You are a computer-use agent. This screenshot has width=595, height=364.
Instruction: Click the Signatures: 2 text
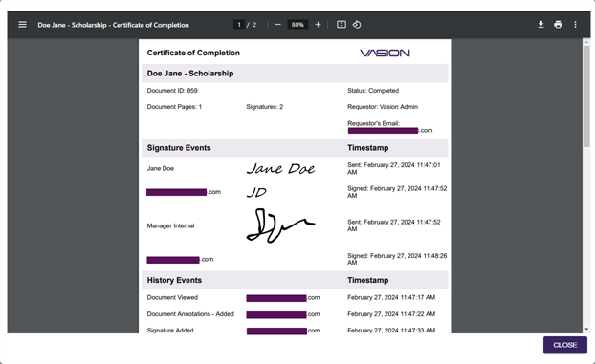click(x=264, y=107)
